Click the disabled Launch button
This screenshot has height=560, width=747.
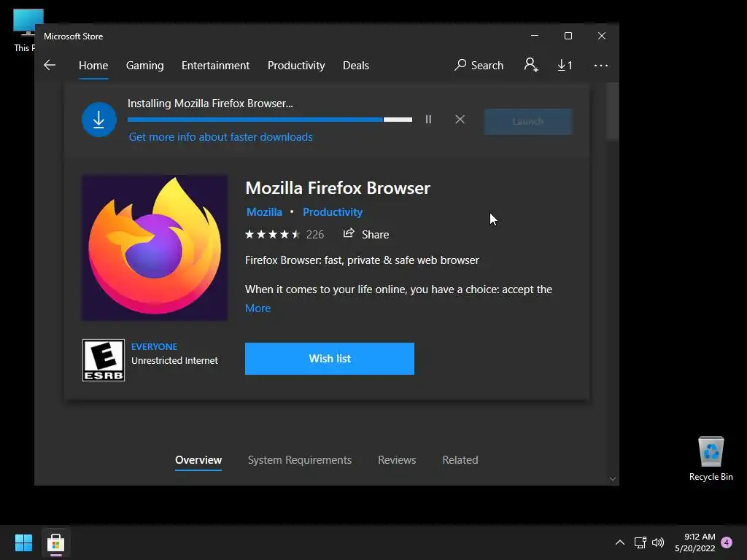(528, 122)
